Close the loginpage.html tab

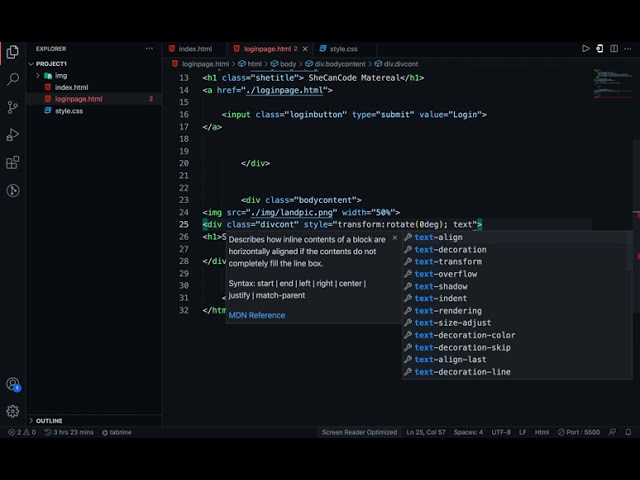pyautogui.click(x=305, y=49)
